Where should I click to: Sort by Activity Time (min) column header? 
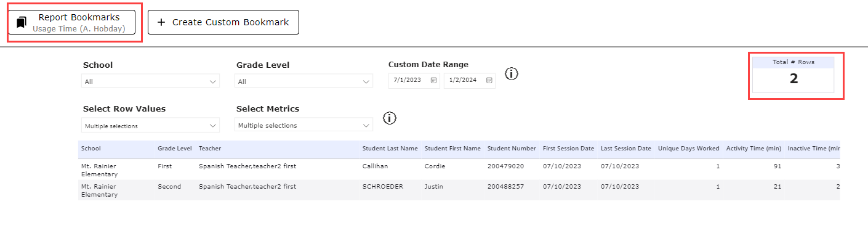point(753,149)
